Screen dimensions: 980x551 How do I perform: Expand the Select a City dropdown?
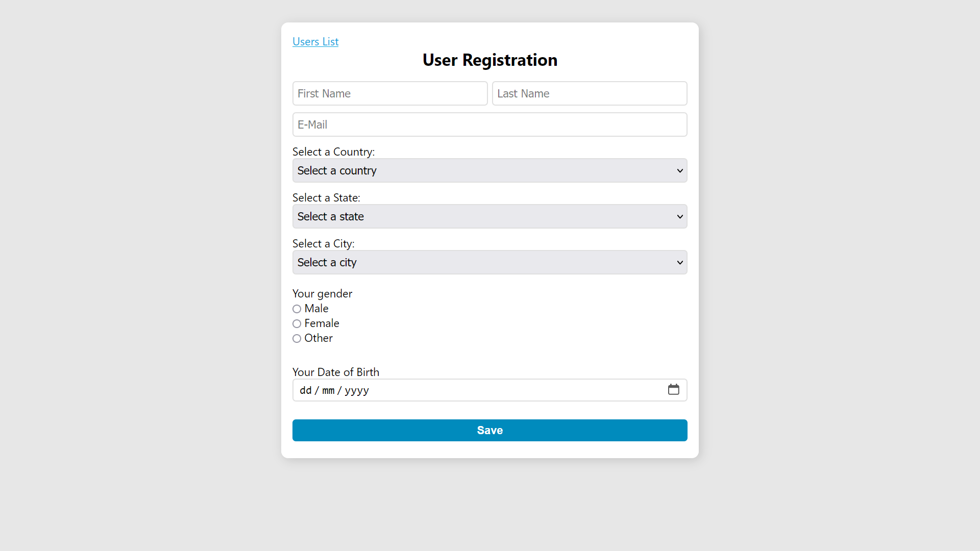(x=490, y=262)
